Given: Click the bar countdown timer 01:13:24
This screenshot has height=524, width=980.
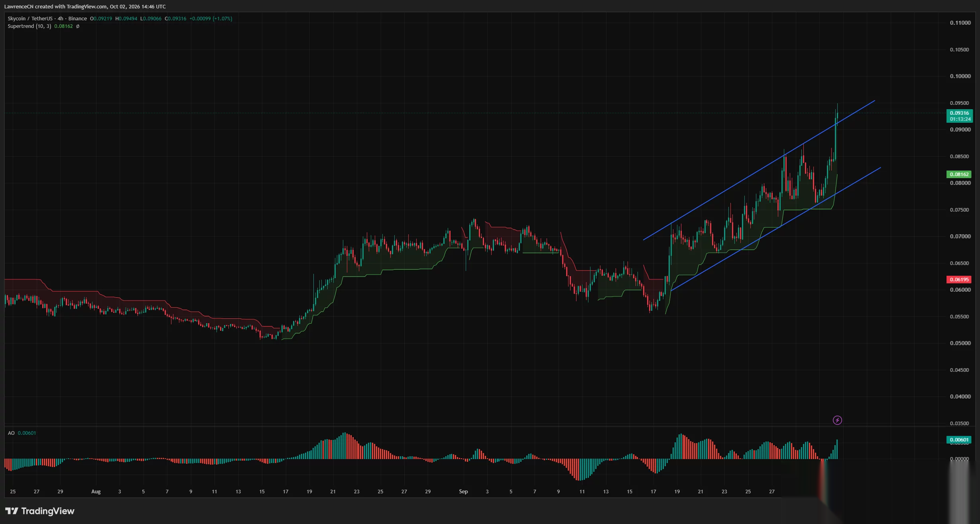Looking at the screenshot, I should (959, 119).
